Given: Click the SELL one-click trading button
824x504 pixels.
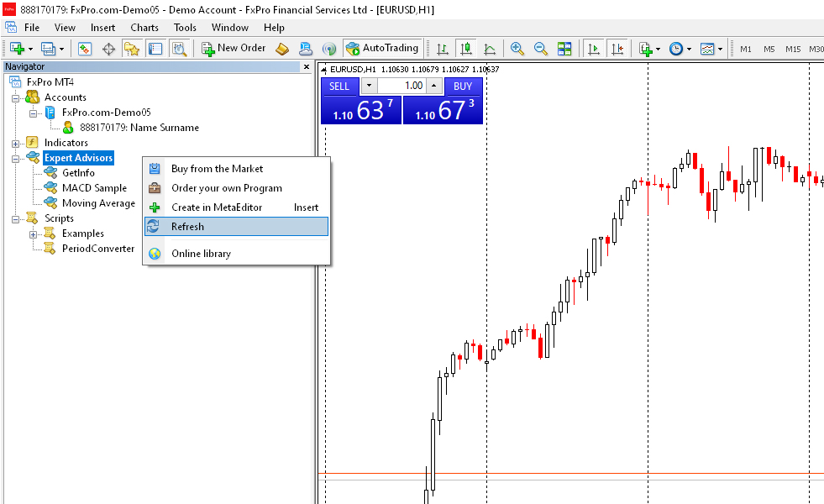Looking at the screenshot, I should (x=339, y=87).
